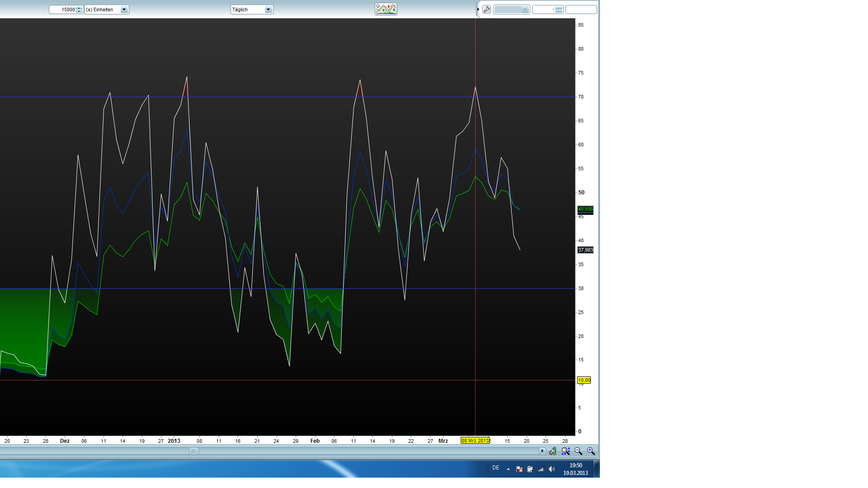Click the power plug tray icon

click(x=530, y=469)
